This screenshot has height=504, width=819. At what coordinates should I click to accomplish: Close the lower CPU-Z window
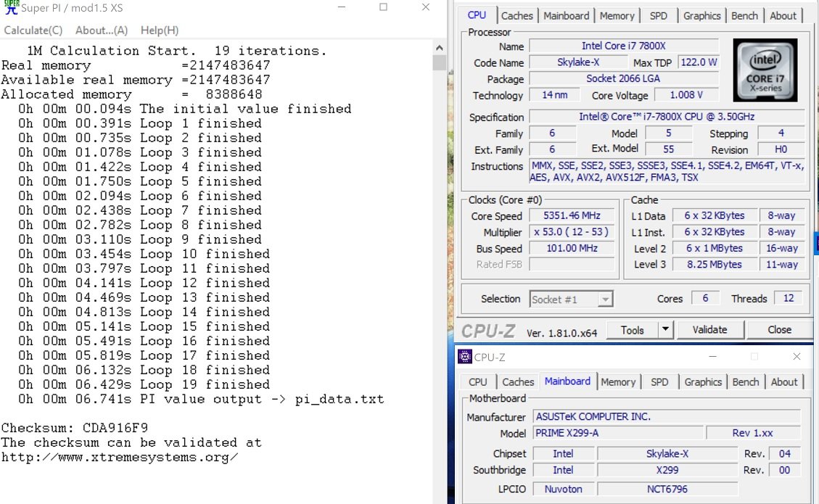click(797, 357)
